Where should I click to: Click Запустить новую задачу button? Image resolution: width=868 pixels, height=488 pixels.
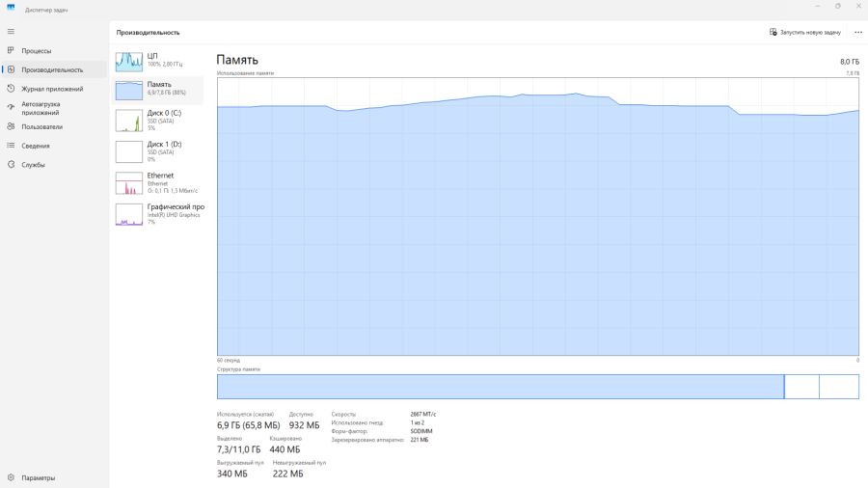tap(804, 32)
